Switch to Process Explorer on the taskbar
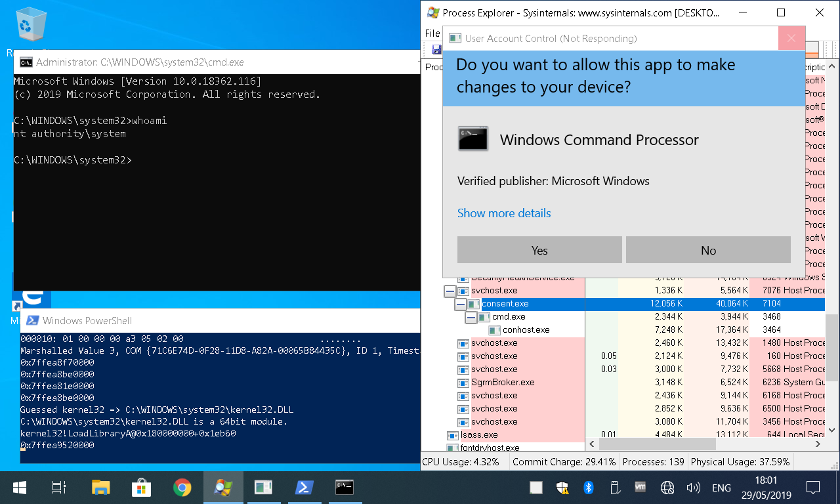Image resolution: width=840 pixels, height=504 pixels. [x=223, y=487]
